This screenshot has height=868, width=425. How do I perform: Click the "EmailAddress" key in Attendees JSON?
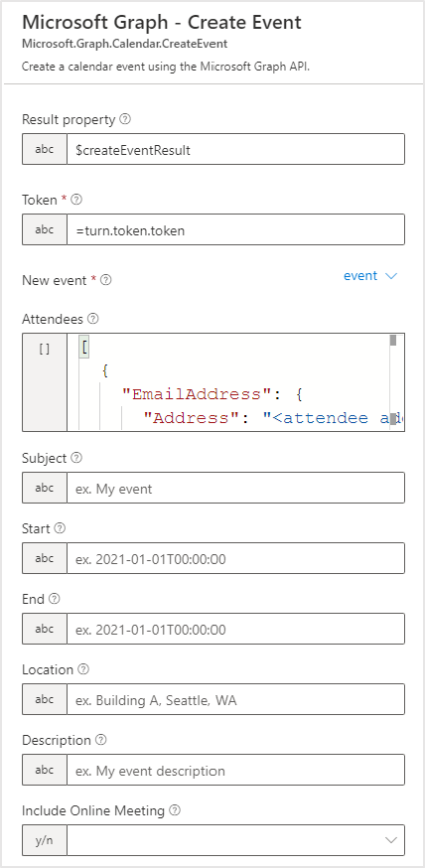(x=199, y=394)
